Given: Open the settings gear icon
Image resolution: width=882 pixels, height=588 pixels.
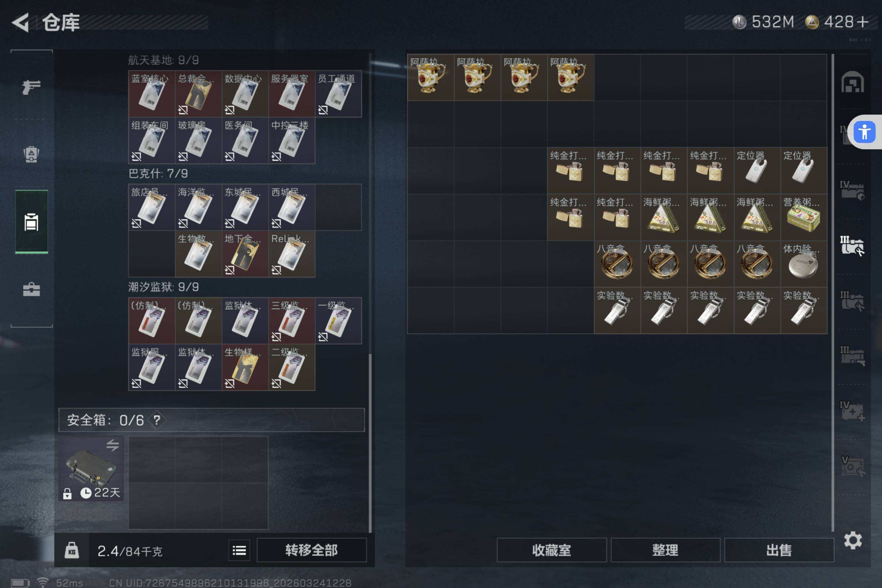Looking at the screenshot, I should pyautogui.click(x=853, y=540).
